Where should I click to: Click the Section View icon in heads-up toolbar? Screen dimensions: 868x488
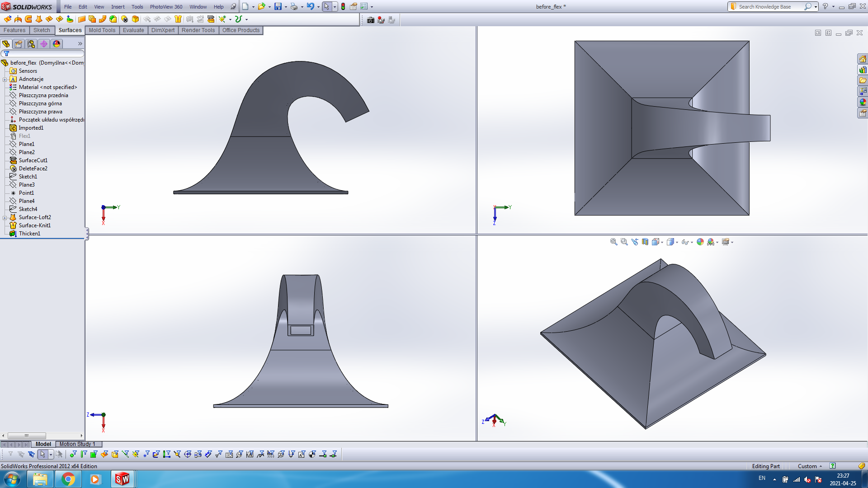[645, 242]
